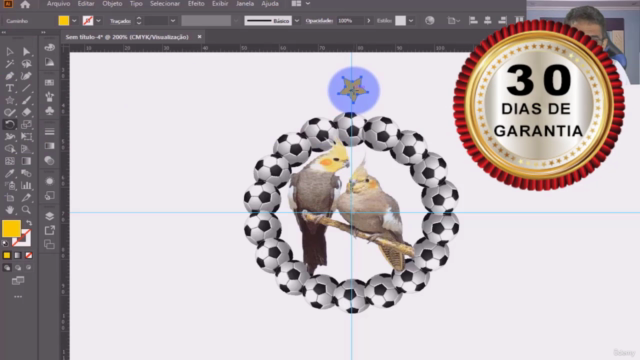Activate the Hand tool
This screenshot has width=640, height=360.
(9, 210)
